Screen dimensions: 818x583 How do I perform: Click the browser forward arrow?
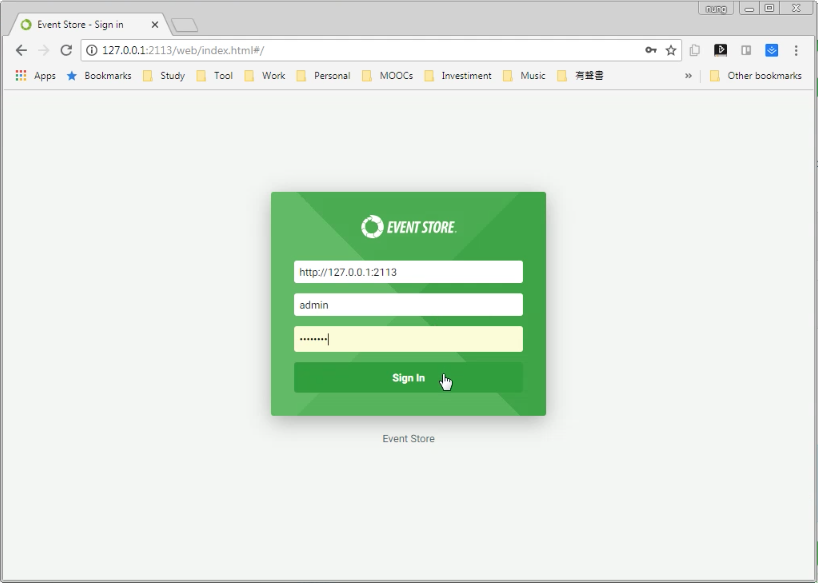[x=44, y=50]
